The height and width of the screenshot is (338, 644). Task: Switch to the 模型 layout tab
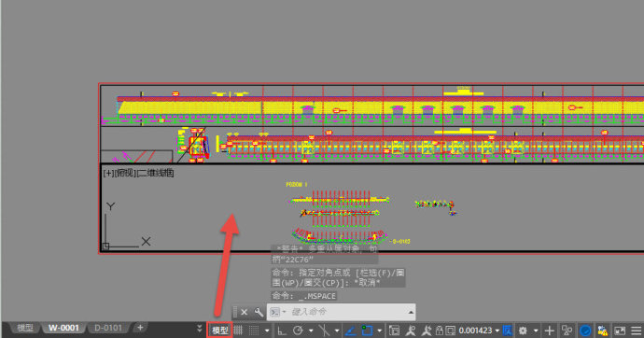click(x=25, y=328)
